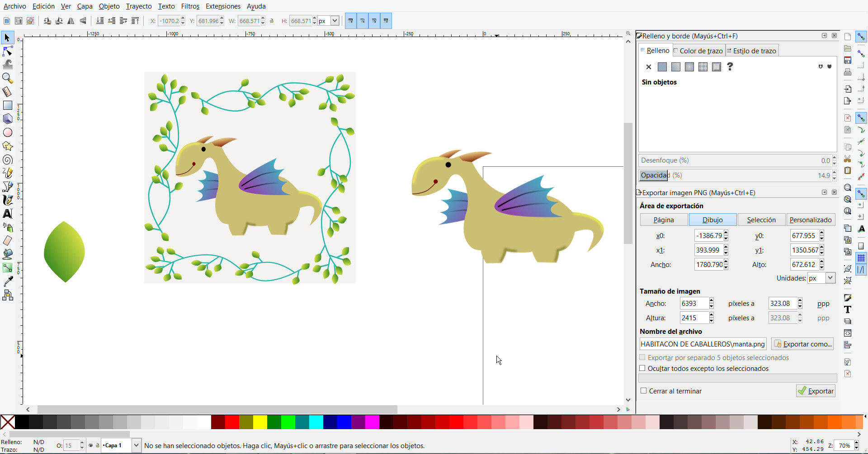This screenshot has height=454, width=868.
Task: Check Ocultar todos excepto los seleccionados
Action: tap(642, 368)
